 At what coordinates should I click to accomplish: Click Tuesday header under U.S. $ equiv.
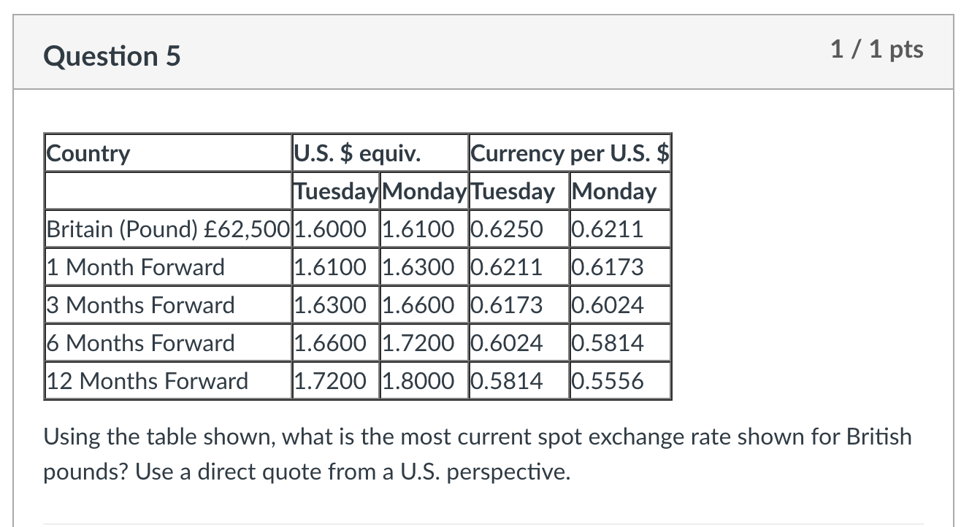click(x=335, y=191)
